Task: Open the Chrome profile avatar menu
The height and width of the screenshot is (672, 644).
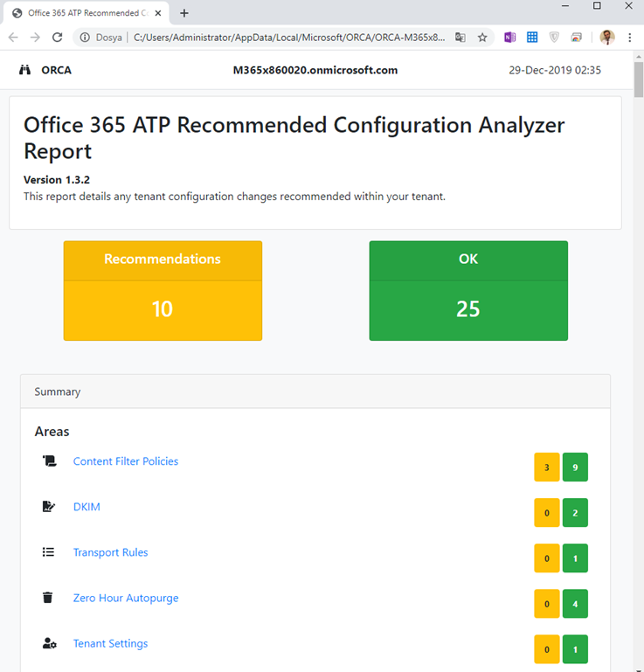Action: (x=607, y=38)
